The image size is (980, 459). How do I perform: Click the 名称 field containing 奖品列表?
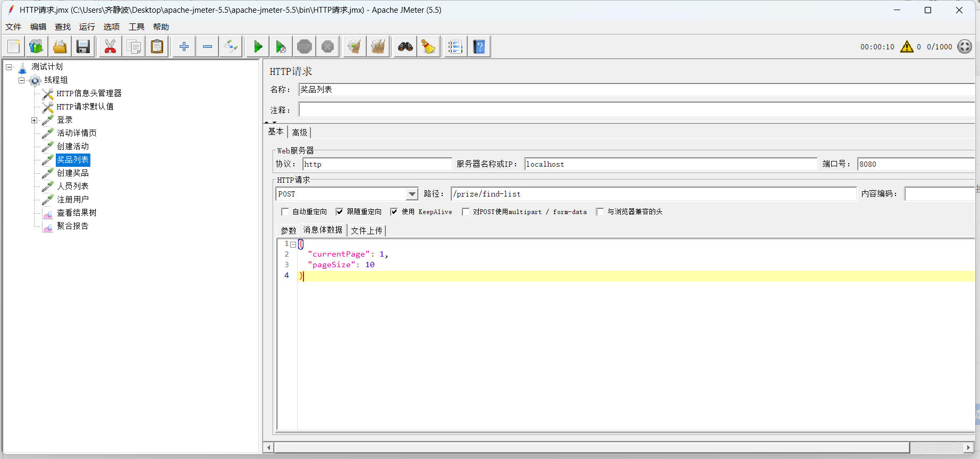point(636,90)
